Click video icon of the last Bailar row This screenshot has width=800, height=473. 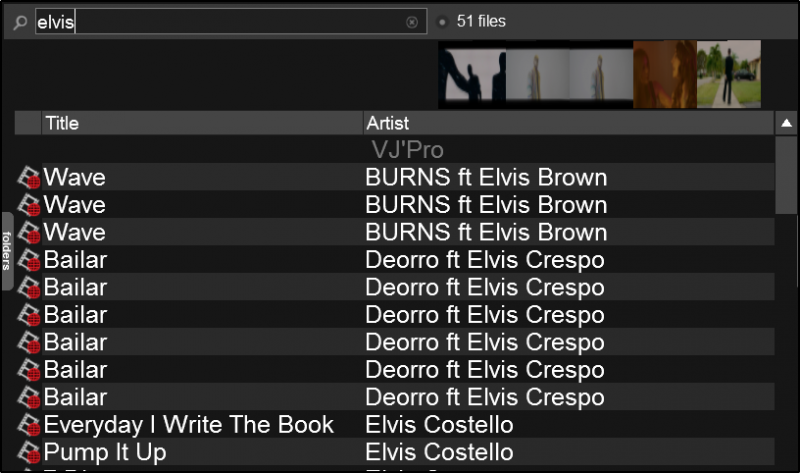click(29, 397)
